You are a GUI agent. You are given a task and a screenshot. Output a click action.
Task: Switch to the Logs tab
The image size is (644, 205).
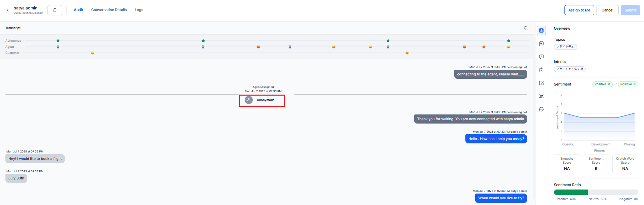click(x=139, y=10)
